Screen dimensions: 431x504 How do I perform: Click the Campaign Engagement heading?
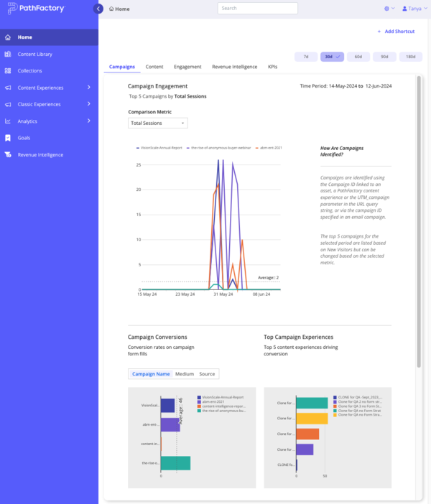point(157,86)
